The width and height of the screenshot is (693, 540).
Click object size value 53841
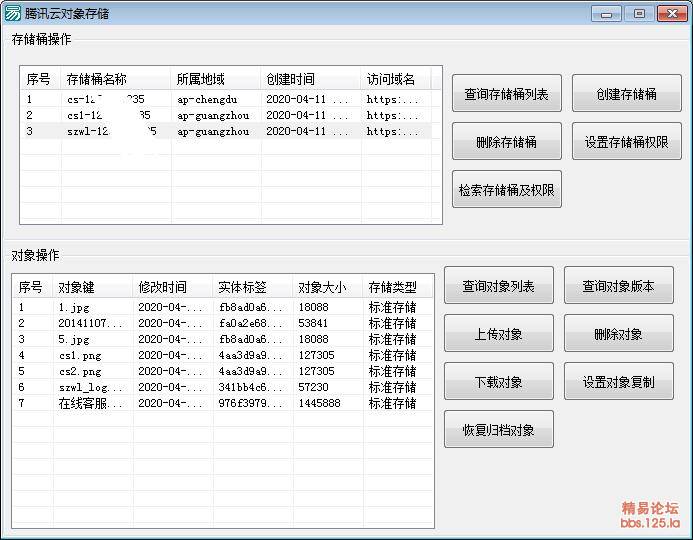(x=313, y=323)
